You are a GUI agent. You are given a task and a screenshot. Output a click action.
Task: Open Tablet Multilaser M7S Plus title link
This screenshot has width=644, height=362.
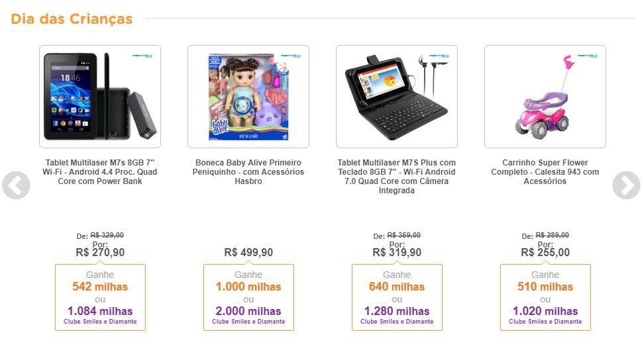pyautogui.click(x=397, y=177)
